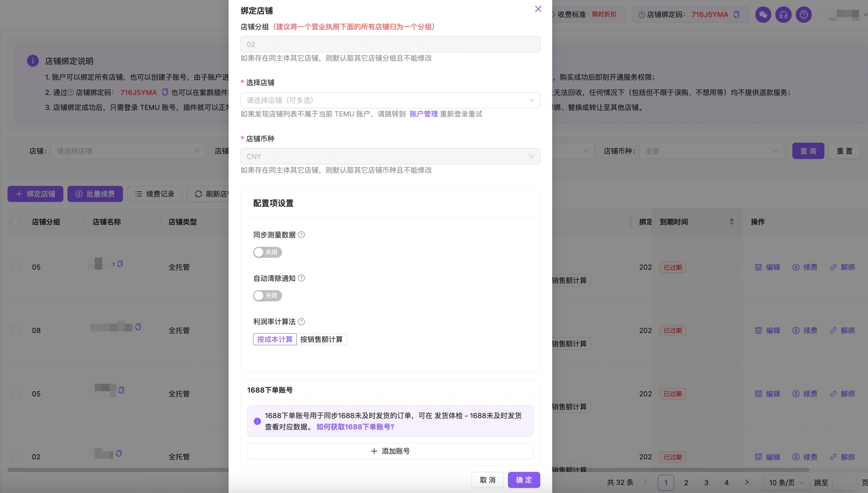Go to page 2
The width and height of the screenshot is (868, 493).
[x=686, y=483]
